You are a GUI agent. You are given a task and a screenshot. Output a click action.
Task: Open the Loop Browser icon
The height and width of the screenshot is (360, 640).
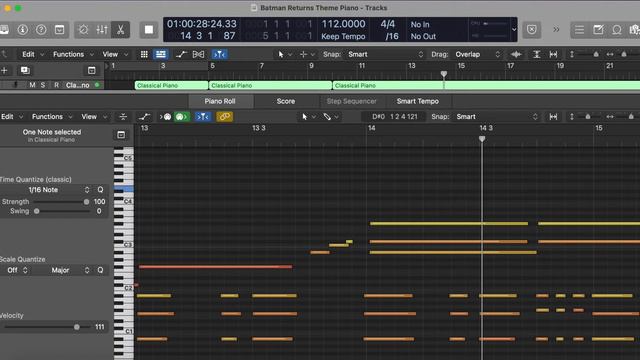tap(617, 29)
